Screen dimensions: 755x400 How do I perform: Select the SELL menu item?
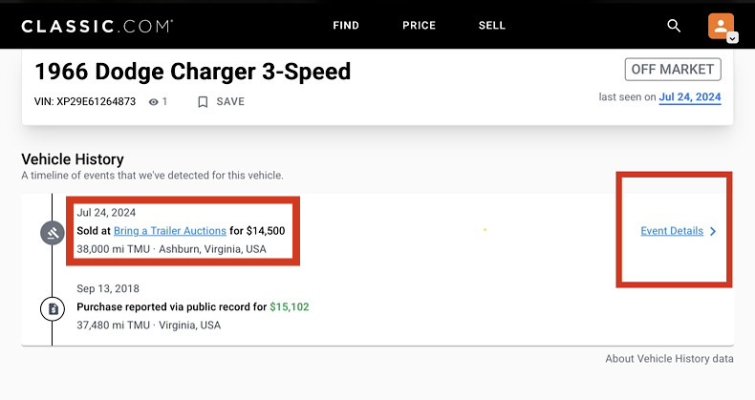click(492, 26)
